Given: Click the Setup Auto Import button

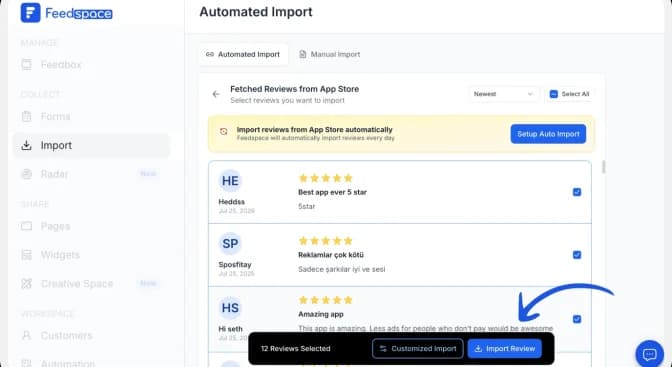Looking at the screenshot, I should (548, 134).
